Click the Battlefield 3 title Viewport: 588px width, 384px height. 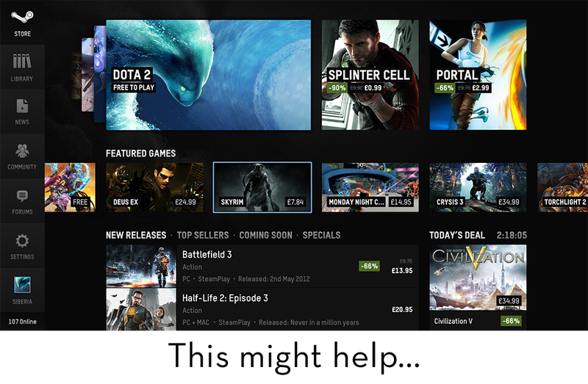point(207,255)
